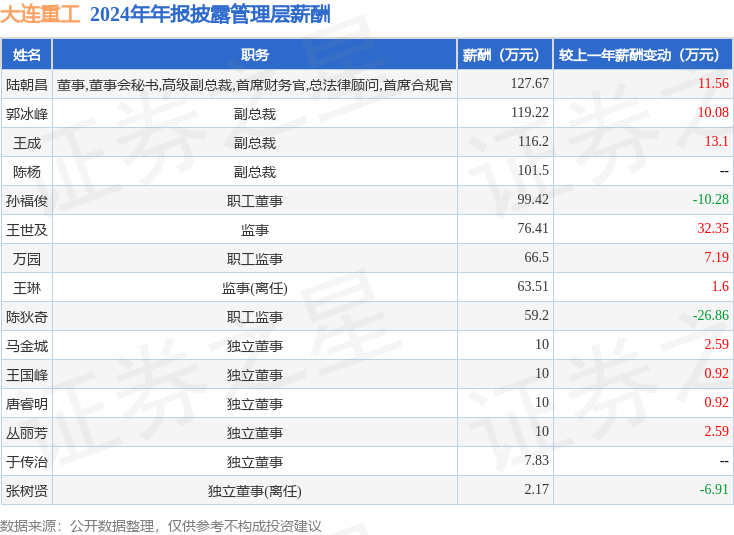Viewport: 734px width, 535px height.
Task: Click 职工董事 in 孙福俊's row
Action: 255,201
